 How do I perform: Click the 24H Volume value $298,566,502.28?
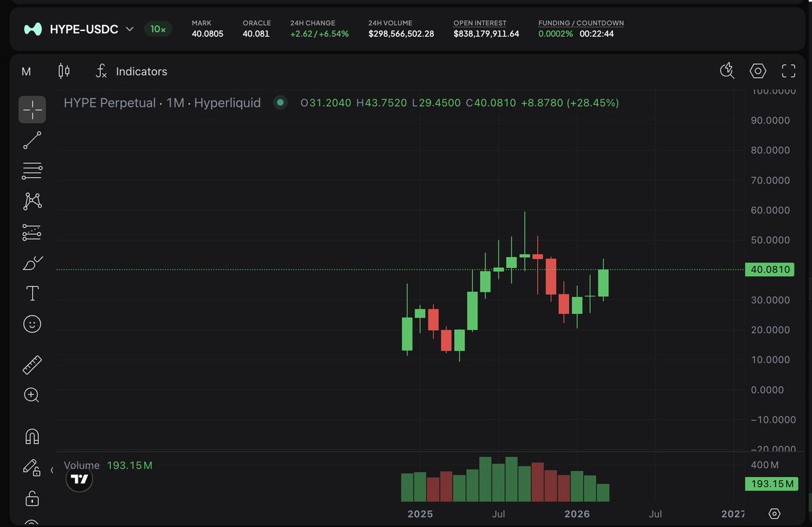point(401,33)
